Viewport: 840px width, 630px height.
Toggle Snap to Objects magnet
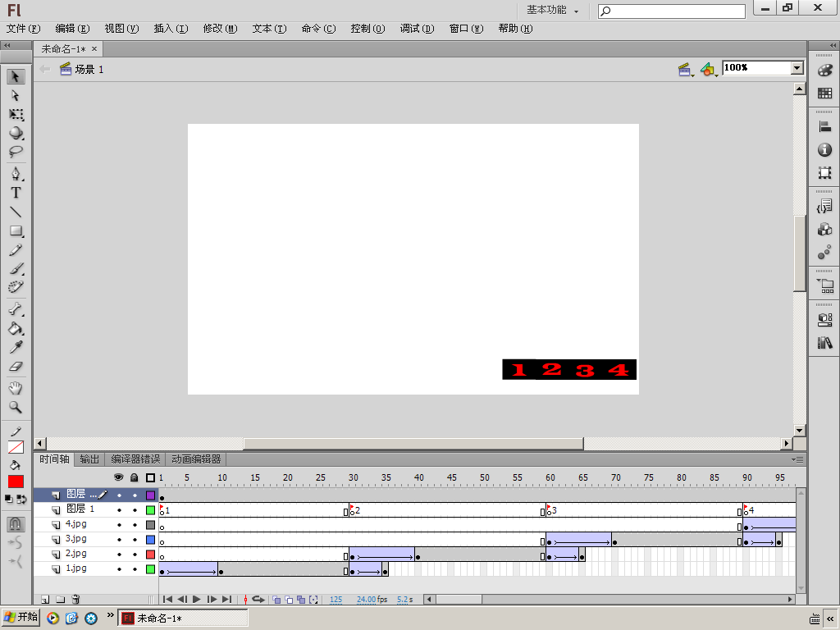click(x=16, y=523)
